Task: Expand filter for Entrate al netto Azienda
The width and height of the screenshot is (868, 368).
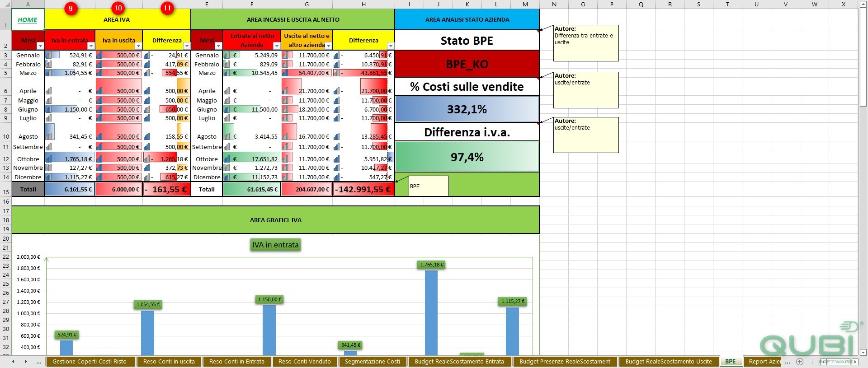Action: 277,46
